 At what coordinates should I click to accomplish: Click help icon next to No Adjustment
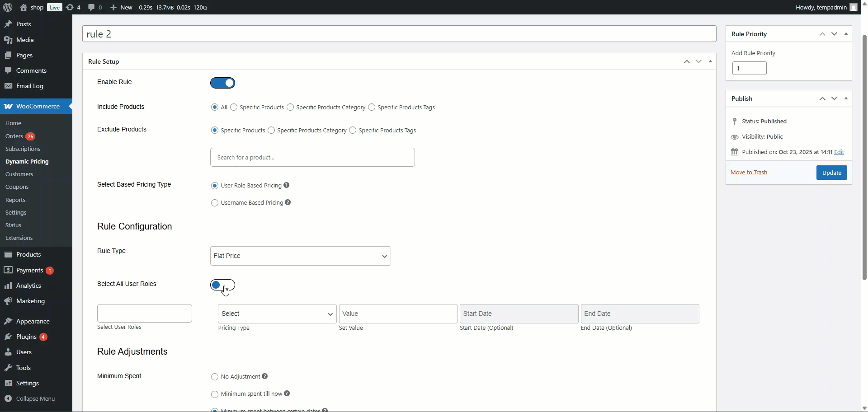tap(265, 376)
